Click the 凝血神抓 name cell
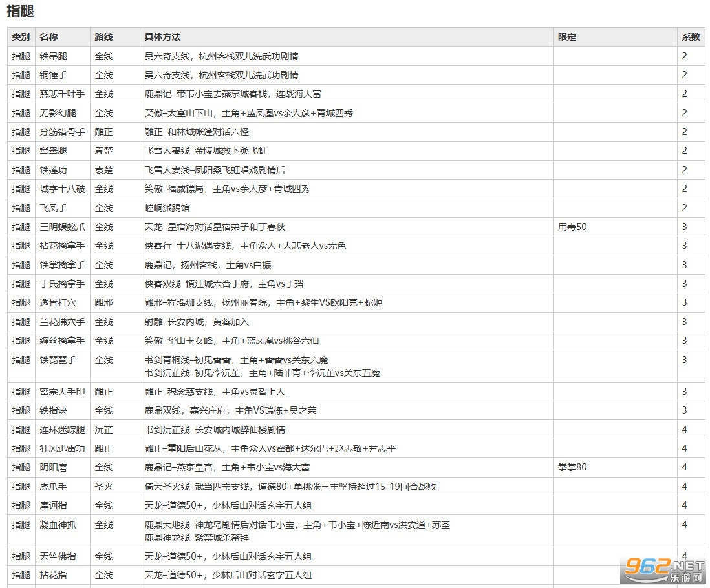The image size is (710, 588). pos(63,531)
